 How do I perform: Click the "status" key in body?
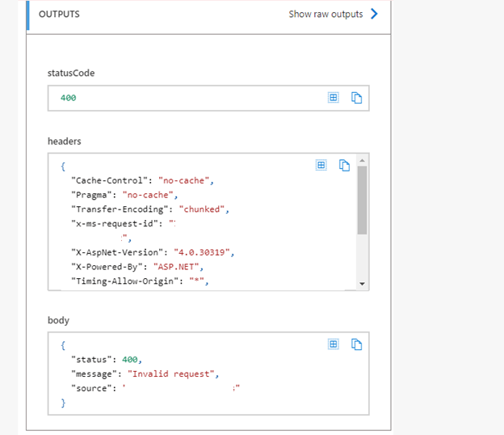(x=91, y=359)
